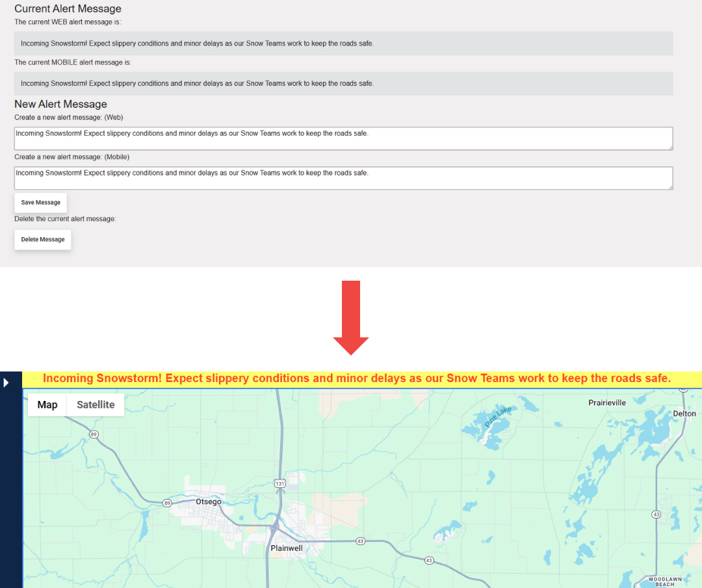The height and width of the screenshot is (588, 702).
Task: Click the route 43 shield below Delton
Action: coord(656,515)
